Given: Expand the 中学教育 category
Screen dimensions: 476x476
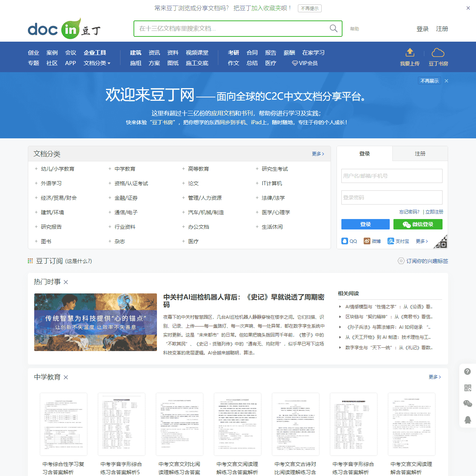Looking at the screenshot, I should (x=110, y=169).
